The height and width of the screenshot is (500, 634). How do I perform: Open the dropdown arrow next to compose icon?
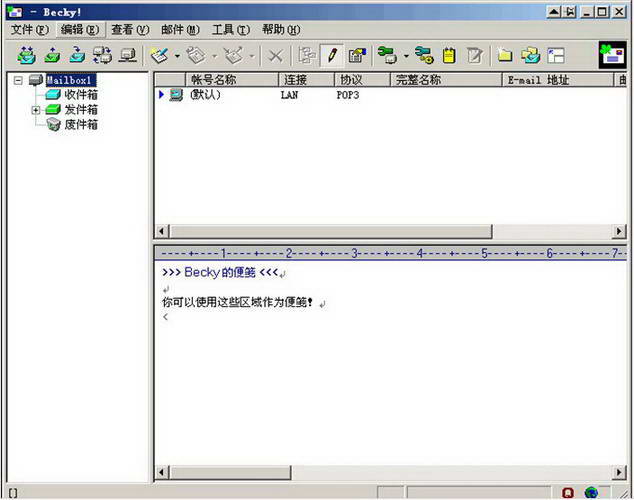[x=177, y=56]
